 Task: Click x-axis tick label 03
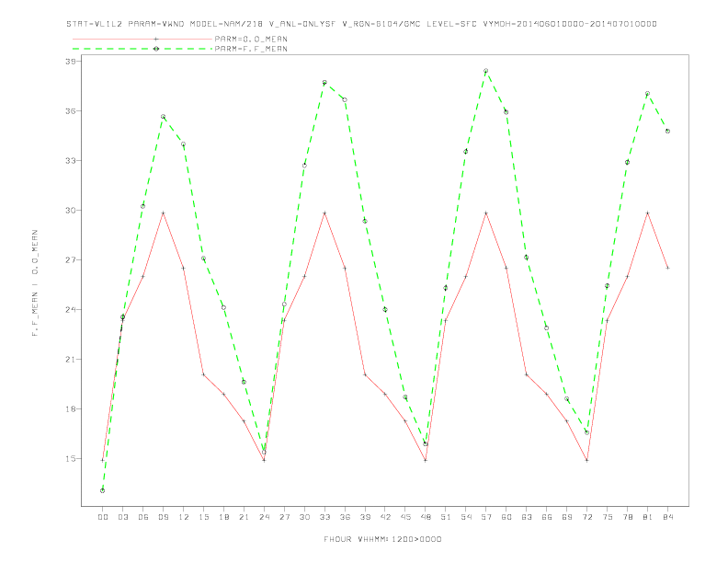[122, 517]
